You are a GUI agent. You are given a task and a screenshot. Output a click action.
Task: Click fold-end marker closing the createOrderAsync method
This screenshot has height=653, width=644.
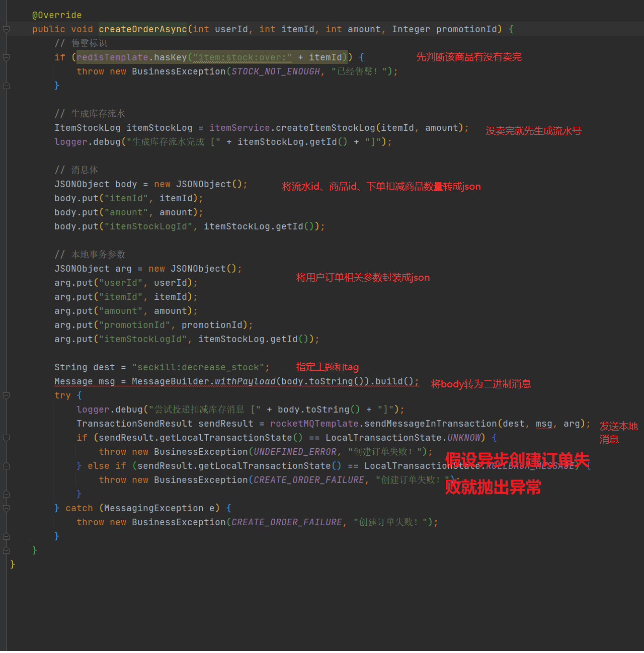pos(7,550)
